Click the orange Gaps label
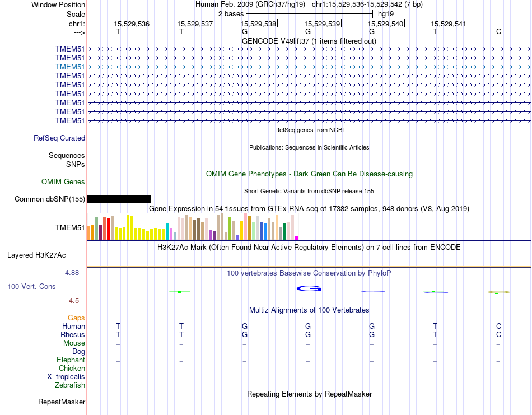 (x=76, y=318)
